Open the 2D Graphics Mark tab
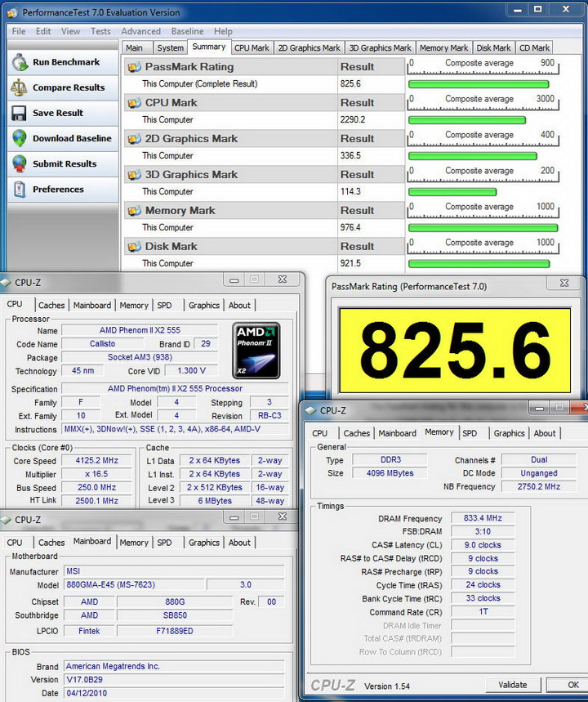Viewport: 588px width, 702px height. click(x=310, y=48)
